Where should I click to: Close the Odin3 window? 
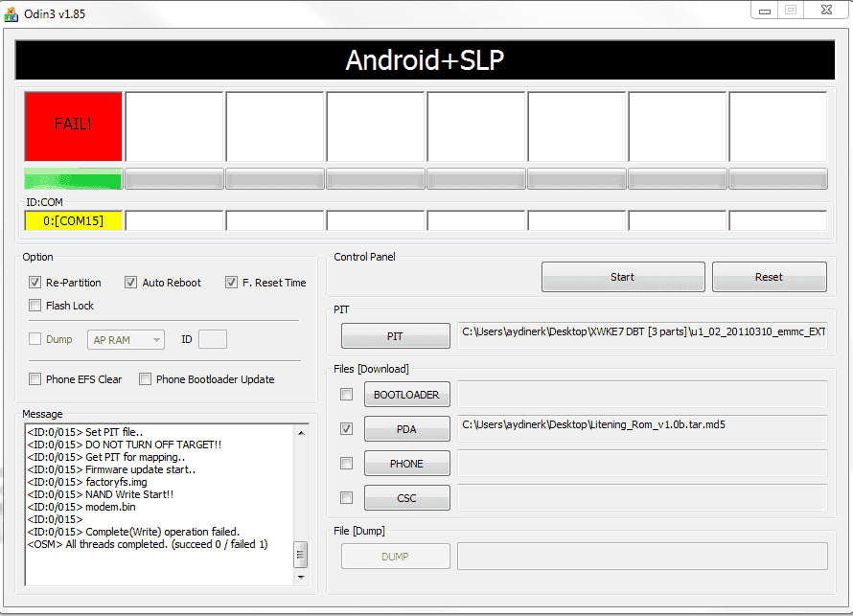(x=826, y=10)
